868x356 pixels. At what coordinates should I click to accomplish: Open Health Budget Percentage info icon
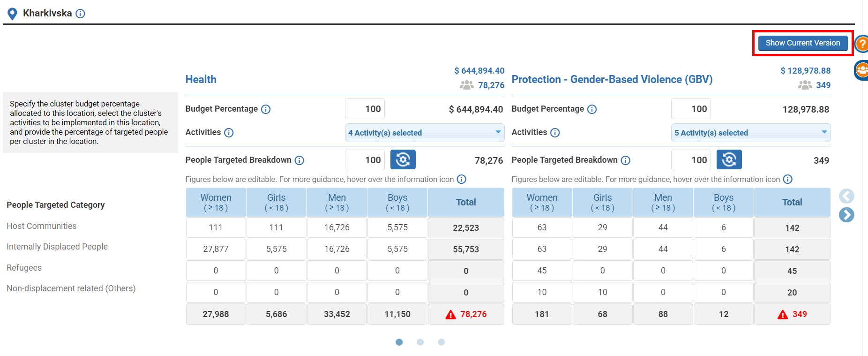(x=266, y=109)
